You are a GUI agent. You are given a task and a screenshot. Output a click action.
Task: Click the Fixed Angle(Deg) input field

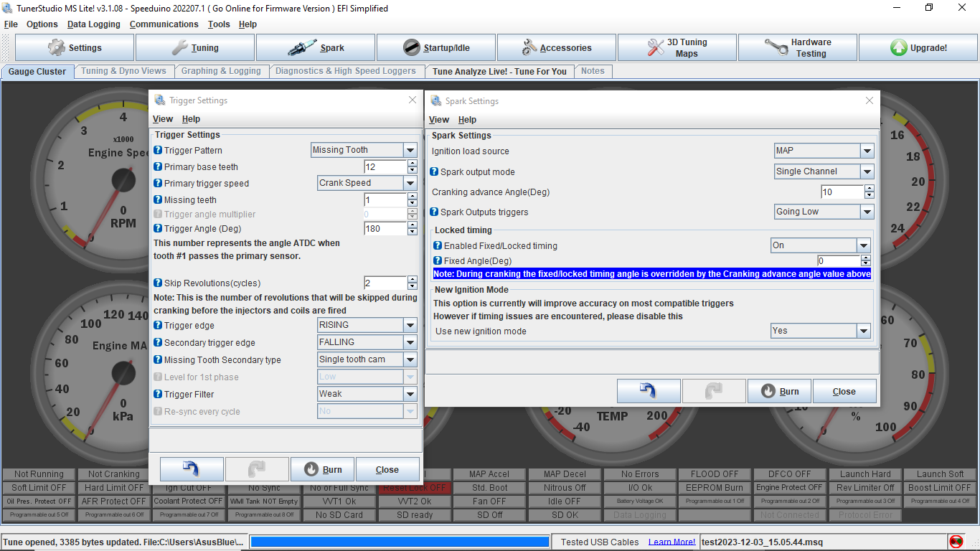tap(839, 261)
